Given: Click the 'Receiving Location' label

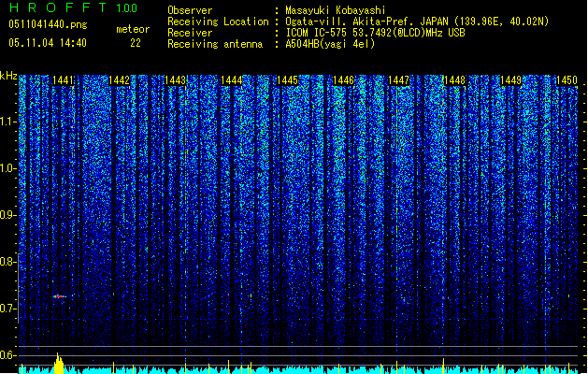Looking at the screenshot, I should (218, 22).
